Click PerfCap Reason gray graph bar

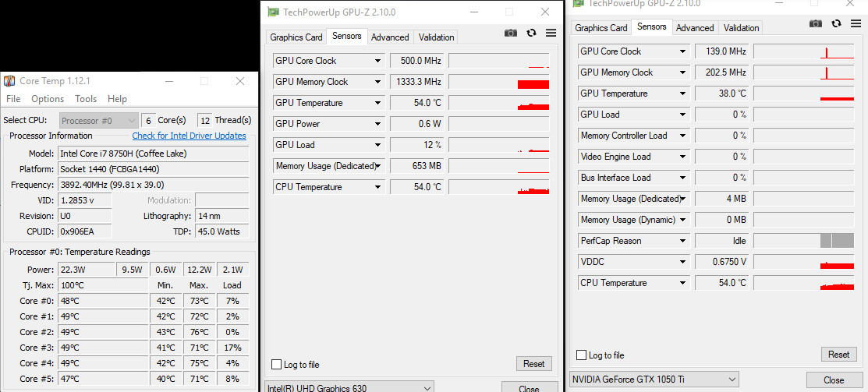point(837,241)
